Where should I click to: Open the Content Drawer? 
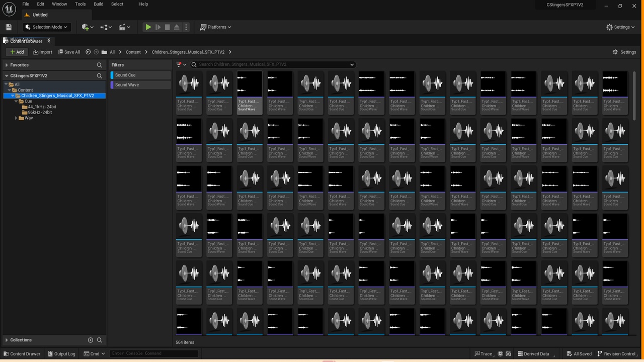(x=22, y=353)
